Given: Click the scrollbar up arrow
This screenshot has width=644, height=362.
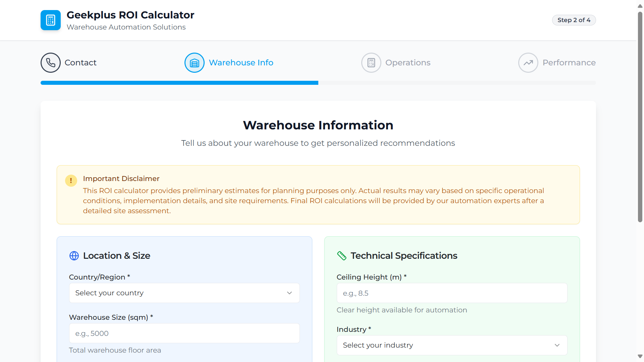Looking at the screenshot, I should 640,5.
